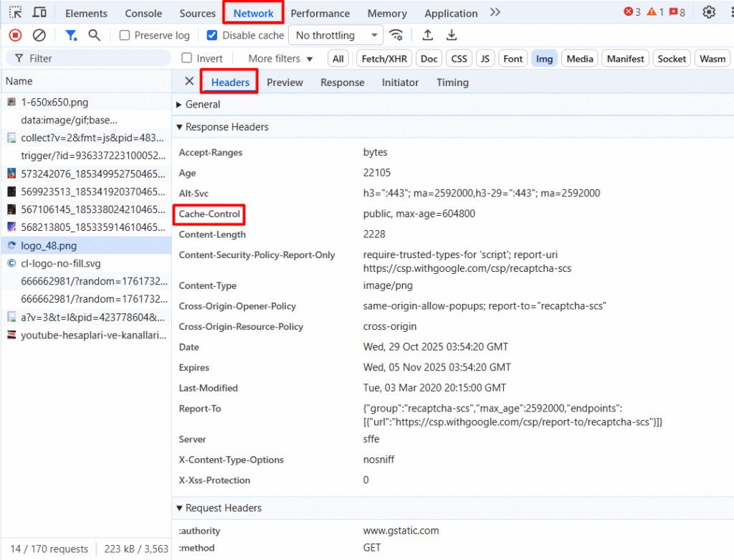Open the Timing tab

(452, 82)
